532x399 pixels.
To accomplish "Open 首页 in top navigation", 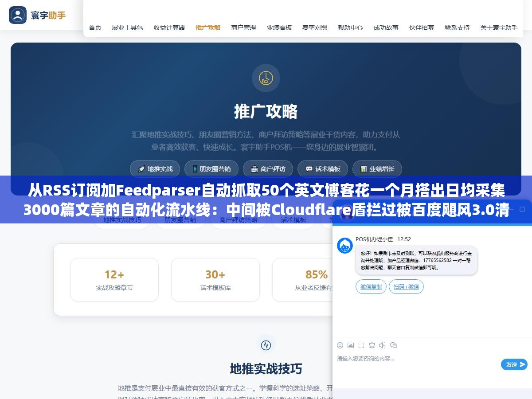I will [95, 27].
